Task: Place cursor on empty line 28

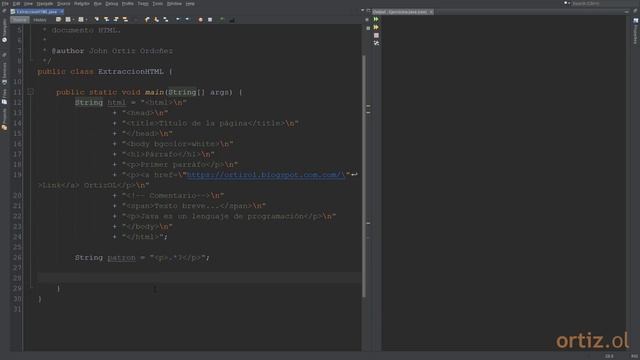Action: (x=199, y=278)
